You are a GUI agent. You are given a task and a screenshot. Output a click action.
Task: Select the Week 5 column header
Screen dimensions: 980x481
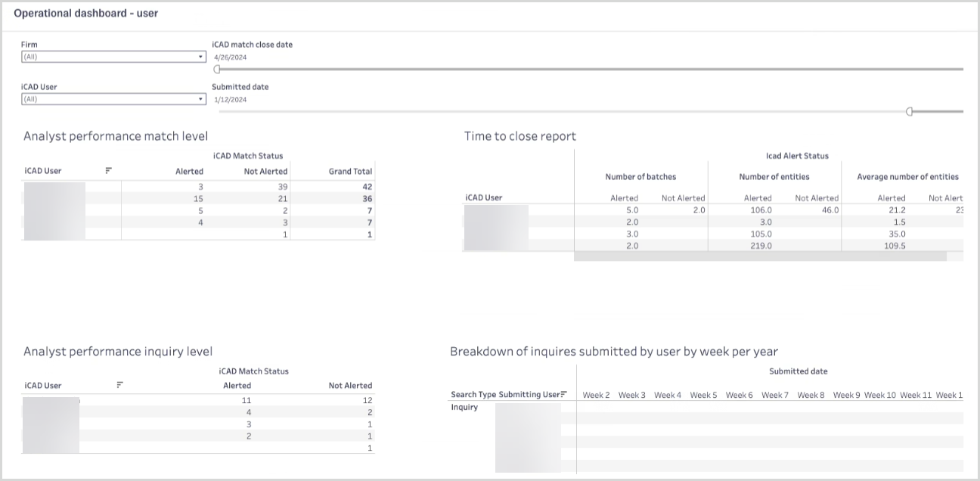[703, 395]
